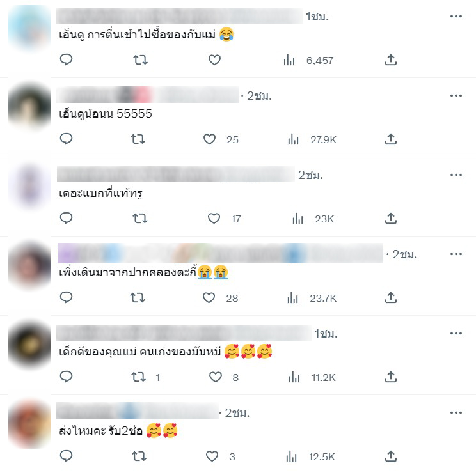Like the tweet that has 8 likes
The width and height of the screenshot is (476, 475).
coord(216,377)
